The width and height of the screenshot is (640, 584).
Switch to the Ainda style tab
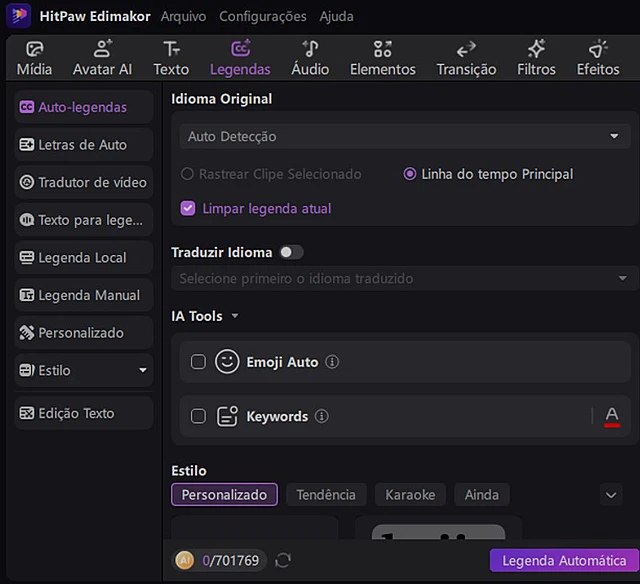[x=482, y=495]
